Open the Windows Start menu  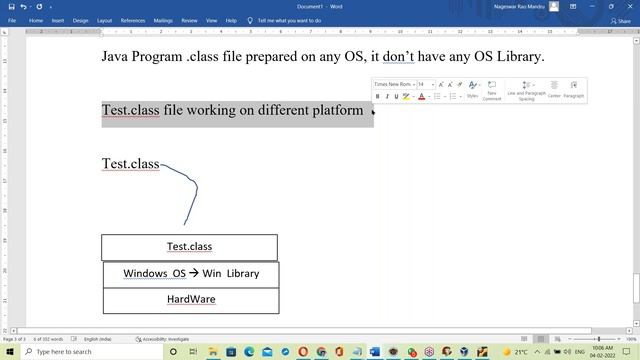click(x=10, y=351)
